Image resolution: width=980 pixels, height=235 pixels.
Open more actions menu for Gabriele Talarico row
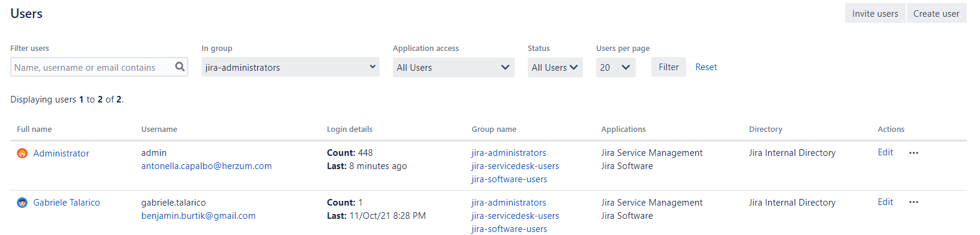click(x=913, y=202)
